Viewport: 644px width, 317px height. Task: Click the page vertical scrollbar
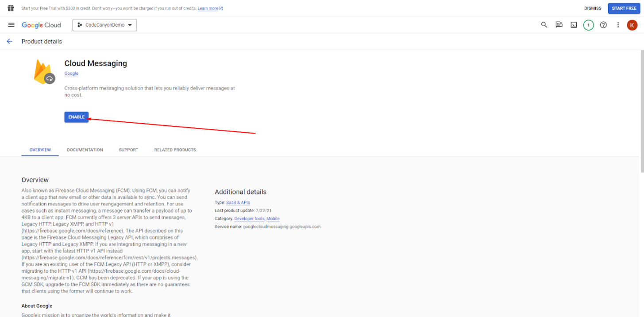click(x=641, y=111)
